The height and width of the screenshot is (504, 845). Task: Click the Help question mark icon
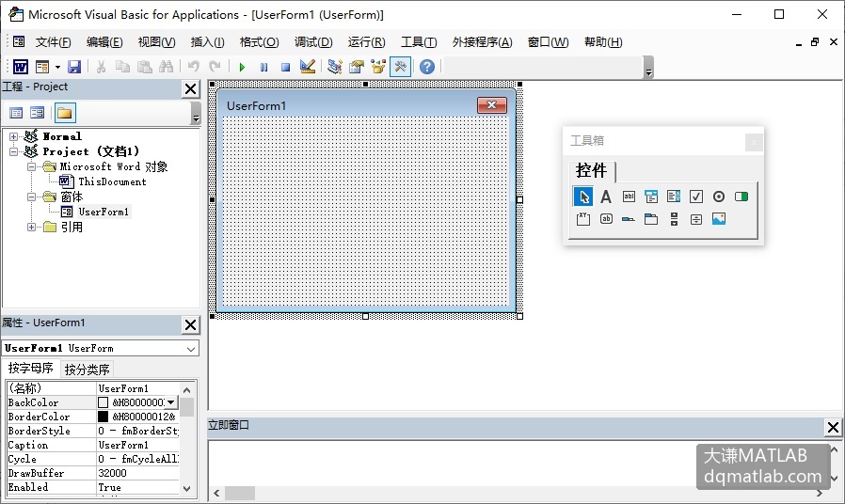click(427, 67)
